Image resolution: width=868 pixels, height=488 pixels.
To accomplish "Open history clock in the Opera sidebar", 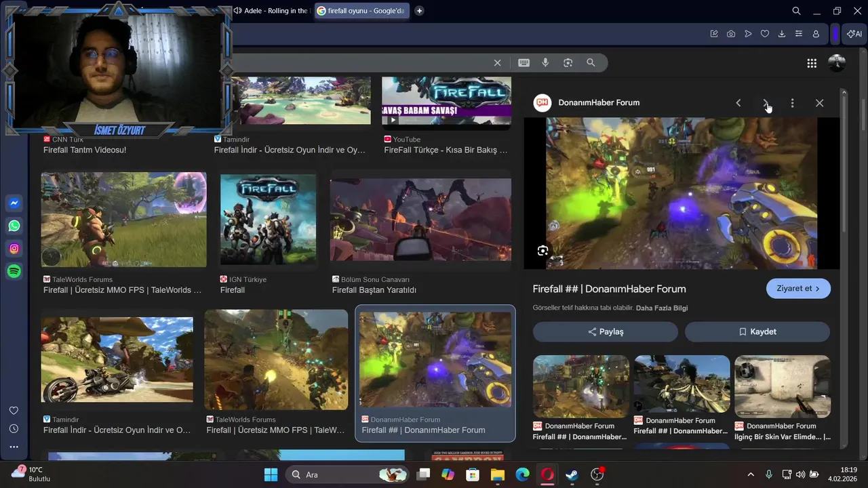I will 14,429.
